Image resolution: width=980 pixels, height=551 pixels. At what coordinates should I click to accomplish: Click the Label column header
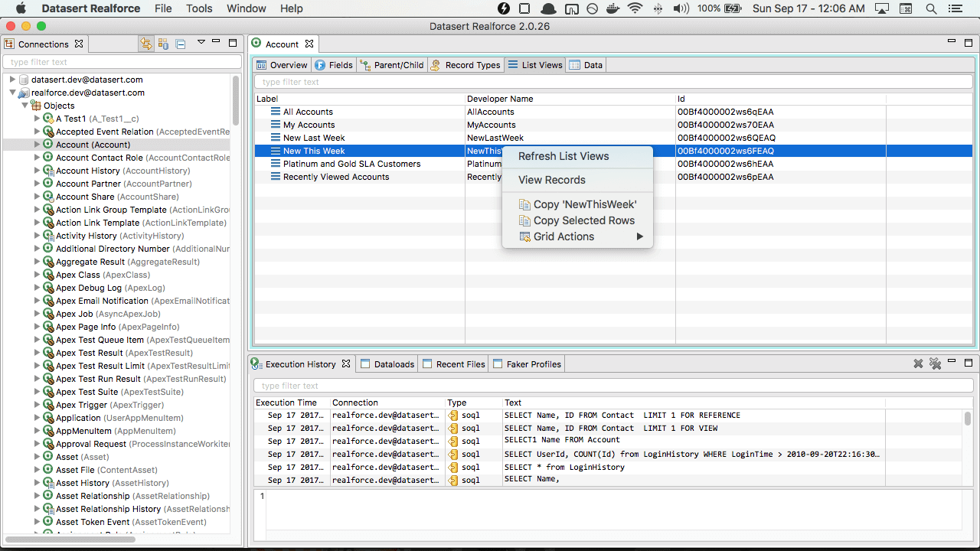point(360,99)
